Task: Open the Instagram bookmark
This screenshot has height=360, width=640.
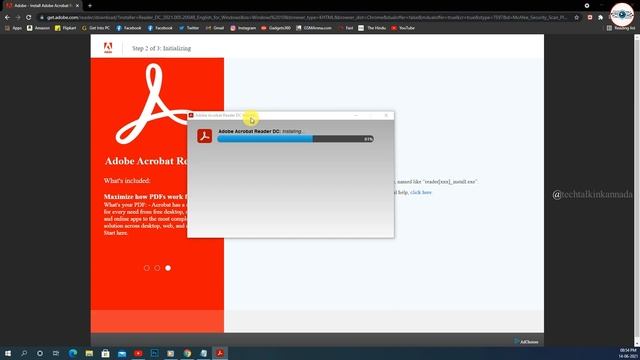Action: click(243, 28)
